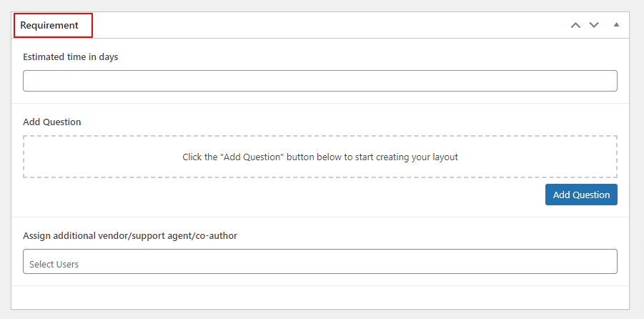Click empty space below the Select Users field

coord(319,297)
